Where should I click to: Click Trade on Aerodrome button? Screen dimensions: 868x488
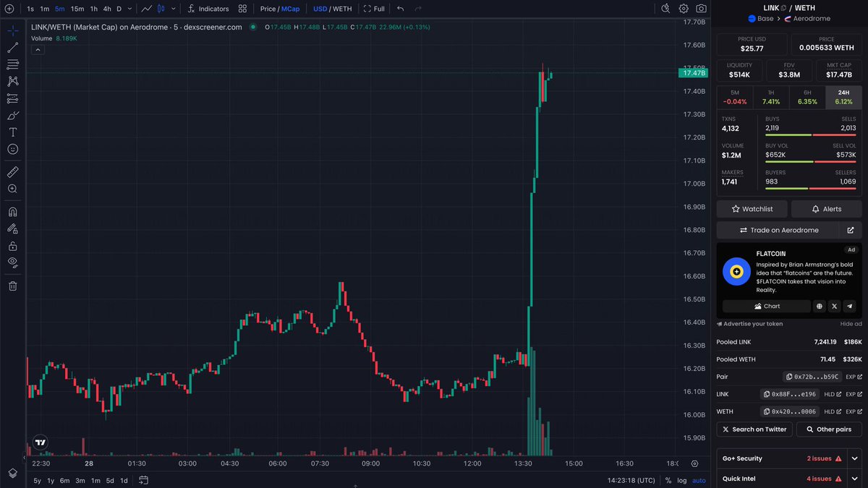coord(778,230)
